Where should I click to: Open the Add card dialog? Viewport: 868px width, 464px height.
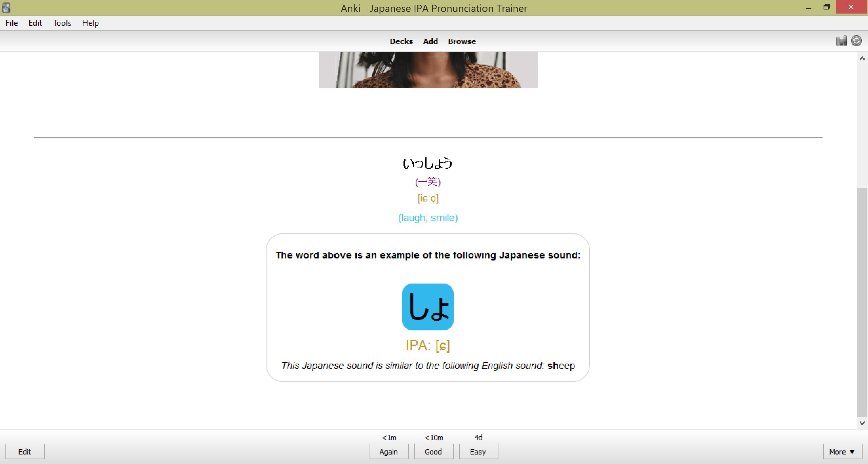pos(430,41)
